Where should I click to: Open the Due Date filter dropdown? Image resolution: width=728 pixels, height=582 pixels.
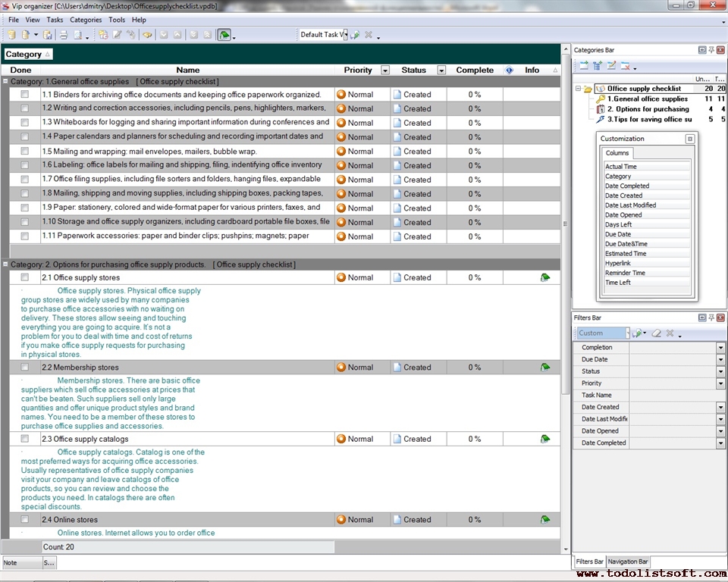(x=720, y=359)
